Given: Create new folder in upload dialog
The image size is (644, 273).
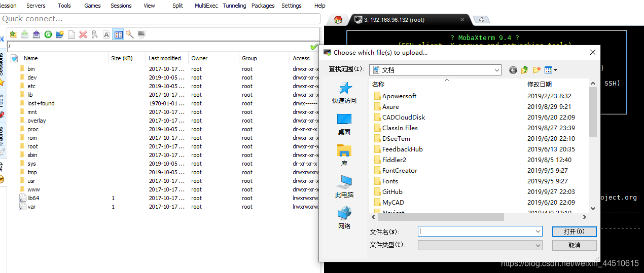Looking at the screenshot, I should [536, 70].
